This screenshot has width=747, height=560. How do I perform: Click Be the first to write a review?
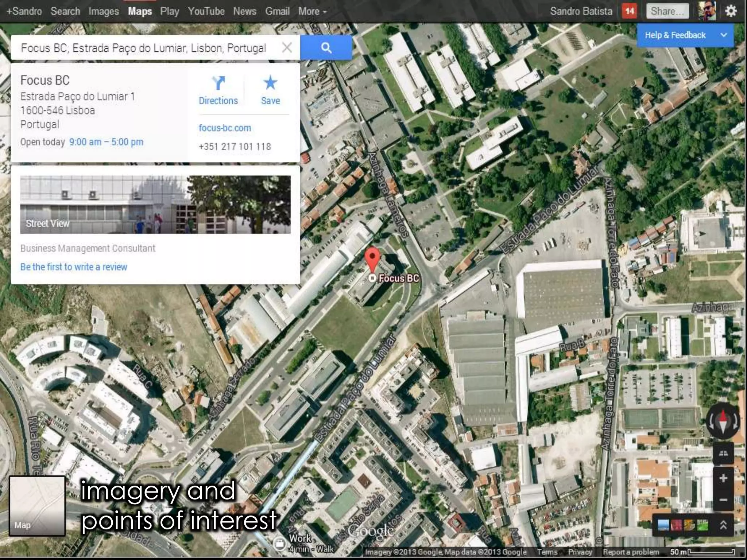pyautogui.click(x=74, y=267)
